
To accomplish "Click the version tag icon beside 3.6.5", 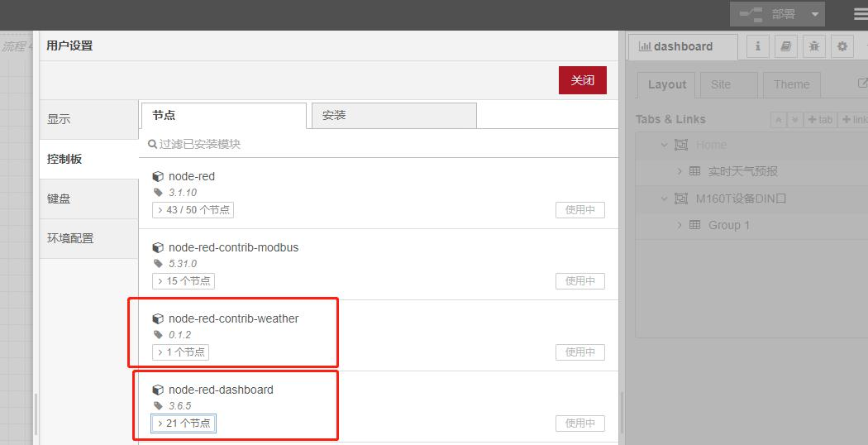I will 158,405.
